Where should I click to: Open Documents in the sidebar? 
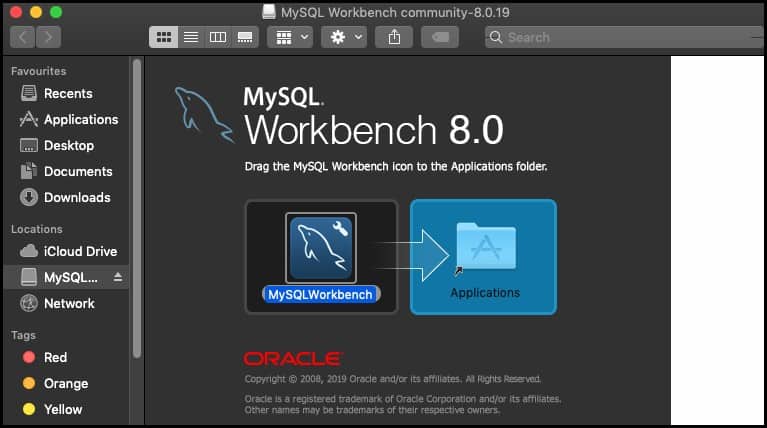66,171
